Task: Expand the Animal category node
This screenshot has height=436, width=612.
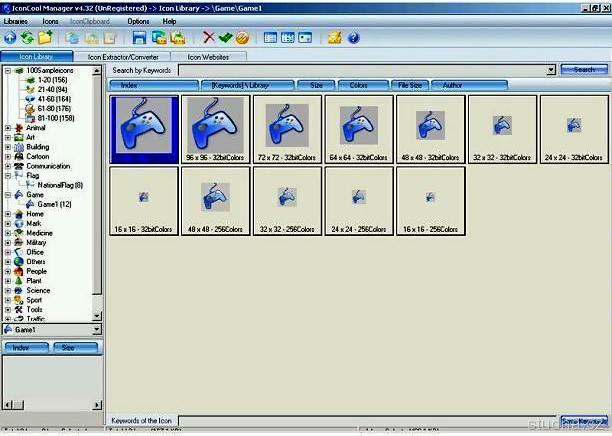Action: pyautogui.click(x=7, y=128)
